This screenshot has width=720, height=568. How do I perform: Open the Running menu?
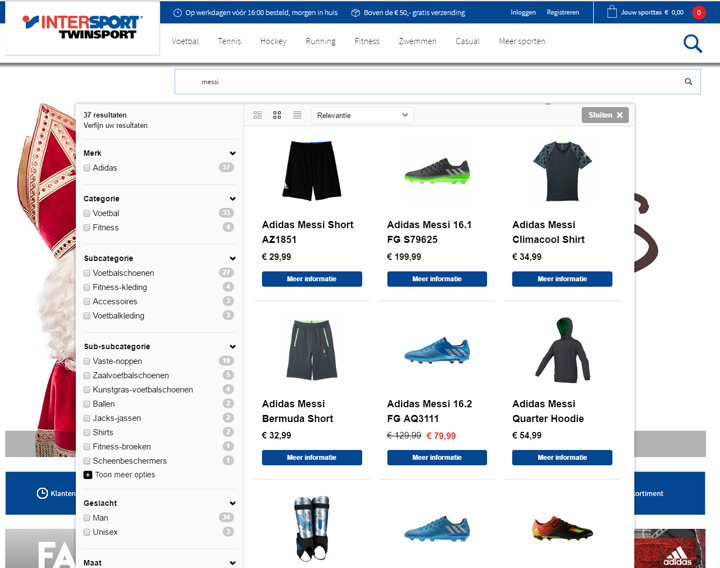(x=321, y=41)
